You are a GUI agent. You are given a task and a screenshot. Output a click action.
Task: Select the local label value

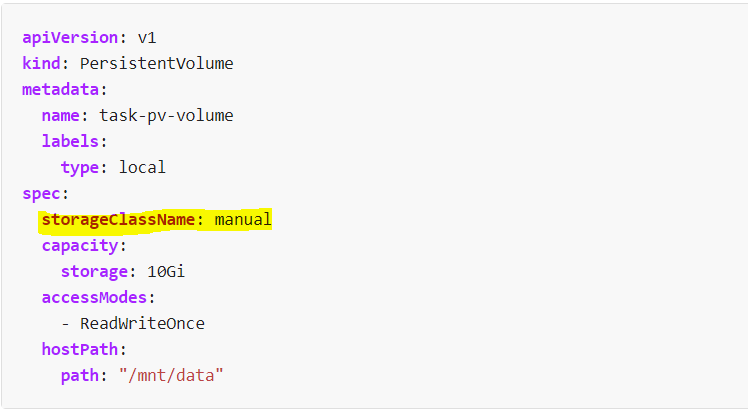coord(142,168)
